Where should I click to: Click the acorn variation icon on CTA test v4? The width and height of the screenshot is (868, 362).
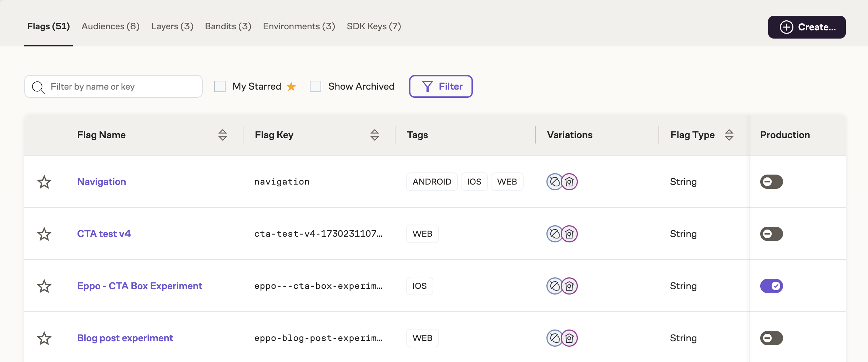tap(554, 234)
